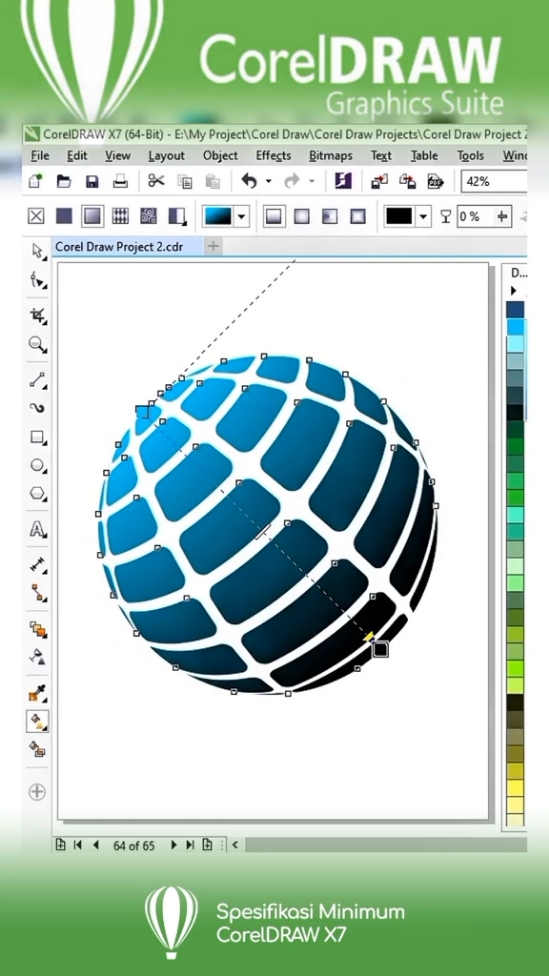Select the Color Eyedropper tool
This screenshot has width=549, height=976.
pos(38,692)
